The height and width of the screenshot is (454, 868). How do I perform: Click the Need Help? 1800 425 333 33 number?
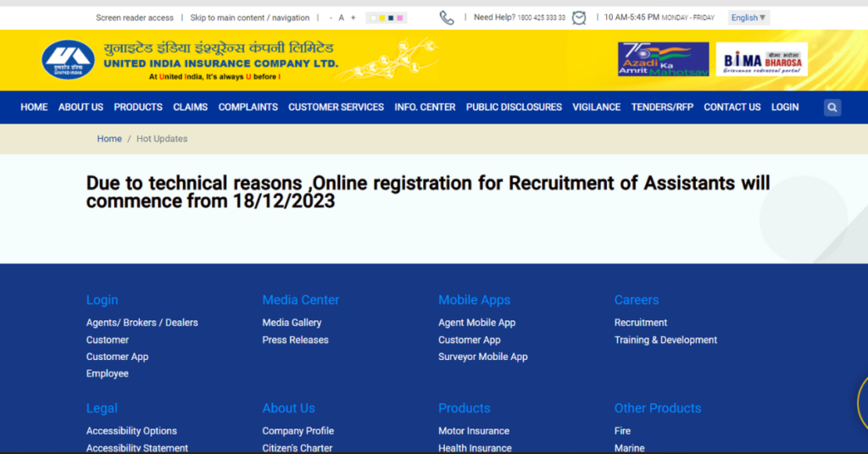coord(520,18)
